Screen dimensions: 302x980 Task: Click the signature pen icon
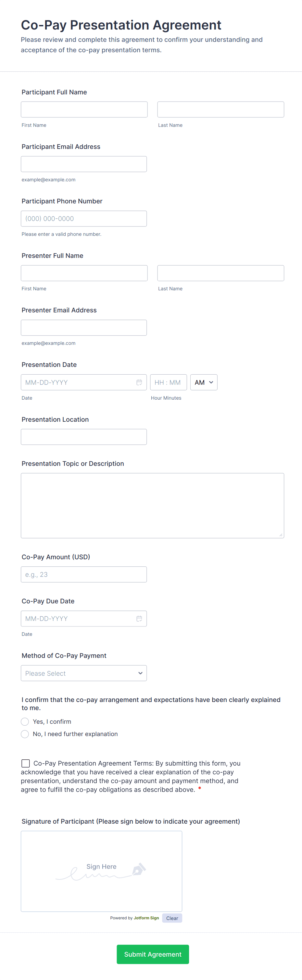tap(139, 869)
